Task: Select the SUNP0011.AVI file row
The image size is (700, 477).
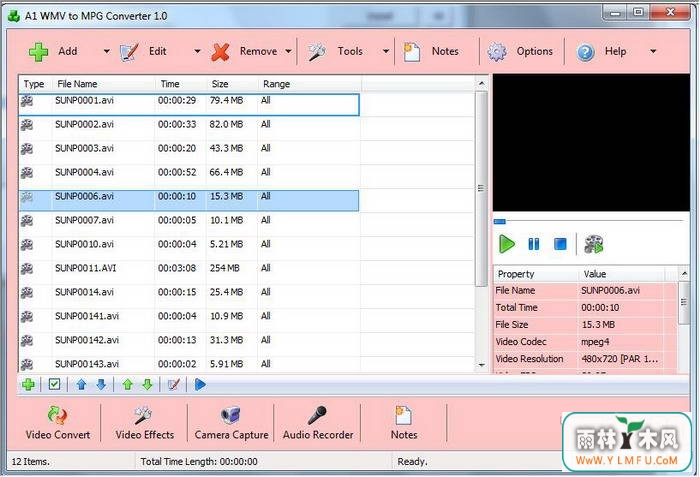Action: (x=189, y=273)
